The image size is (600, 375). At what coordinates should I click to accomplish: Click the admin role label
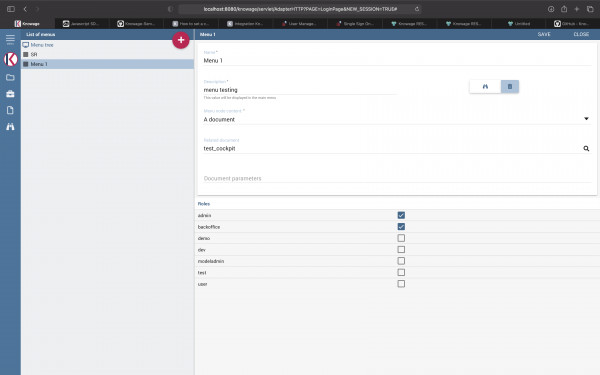tap(204, 215)
